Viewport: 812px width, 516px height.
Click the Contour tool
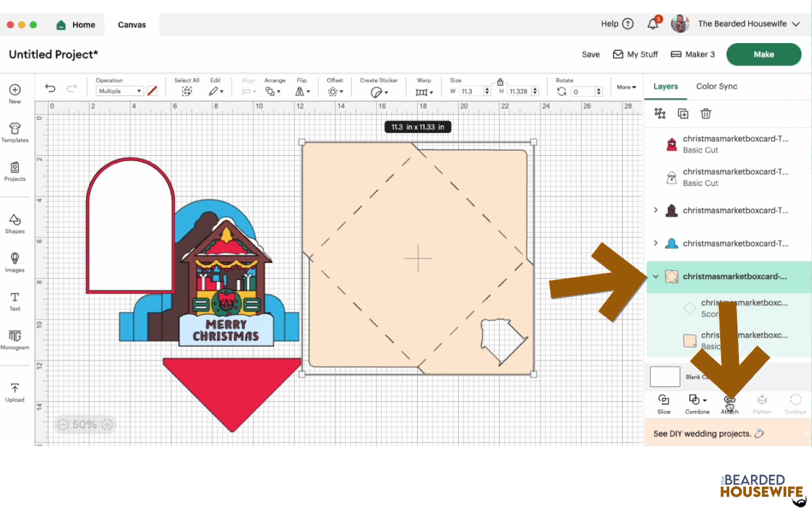tap(795, 404)
